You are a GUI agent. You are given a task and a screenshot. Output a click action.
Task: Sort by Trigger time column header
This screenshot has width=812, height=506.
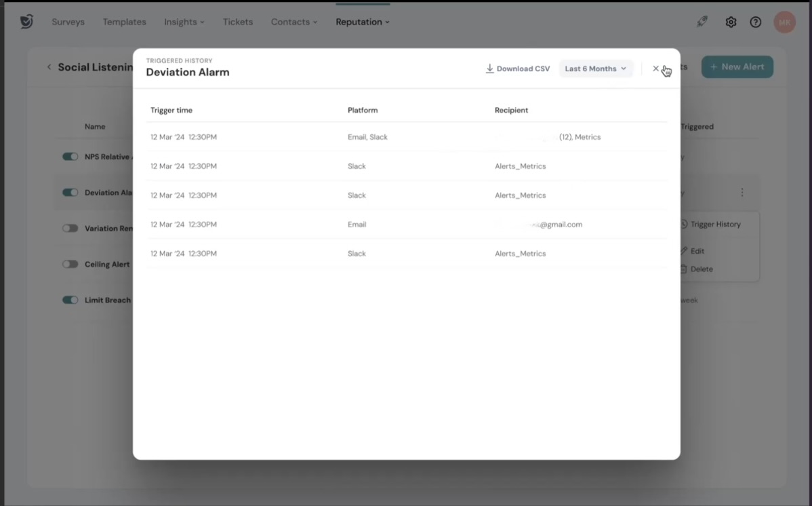(171, 110)
